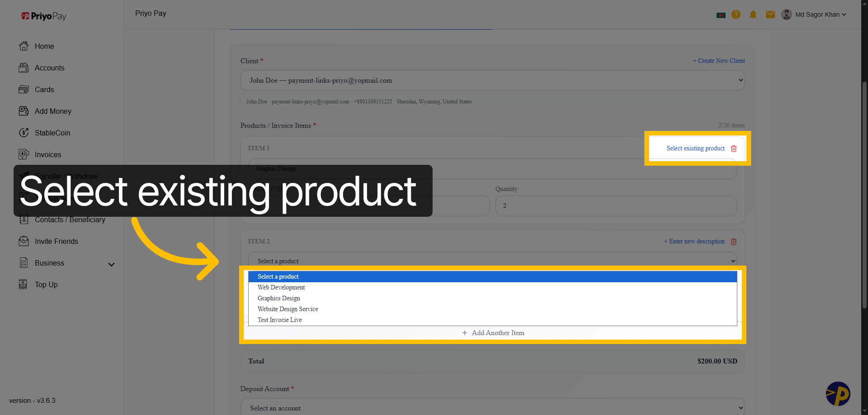Delete Item 1 using the trash icon
Viewport: 868px width, 415px height.
click(734, 148)
